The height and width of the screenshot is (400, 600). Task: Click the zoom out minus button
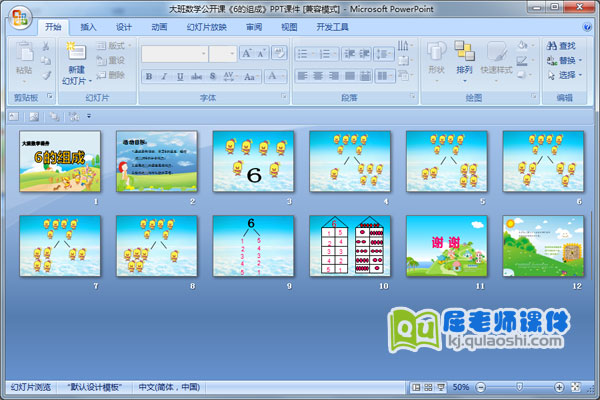pyautogui.click(x=481, y=387)
